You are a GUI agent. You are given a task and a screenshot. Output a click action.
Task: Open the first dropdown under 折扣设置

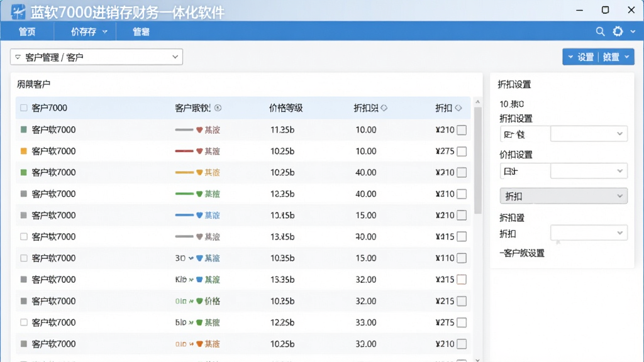tap(589, 134)
